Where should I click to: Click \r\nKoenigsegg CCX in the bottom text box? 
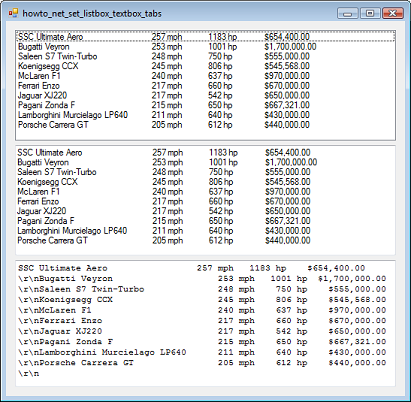pyautogui.click(x=65, y=300)
